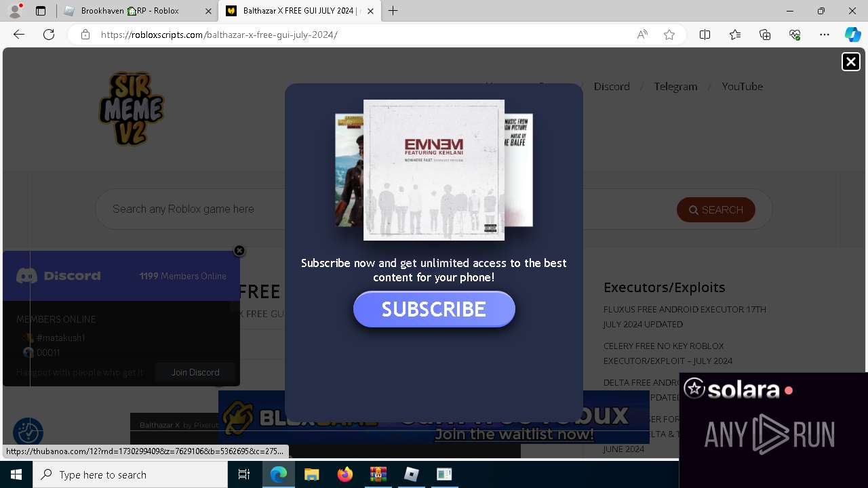
Task: Click the red SEARCH button
Action: 716,210
